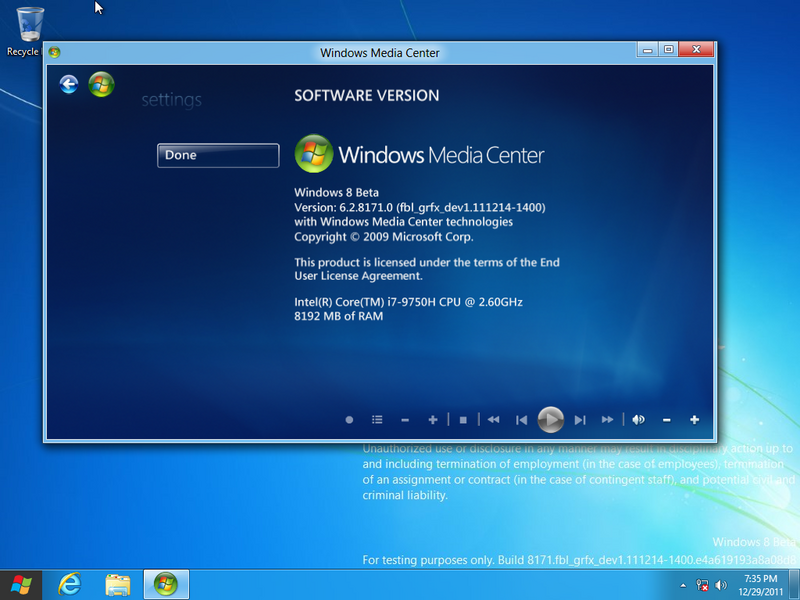Mute audio with the speaker icon

coord(638,420)
